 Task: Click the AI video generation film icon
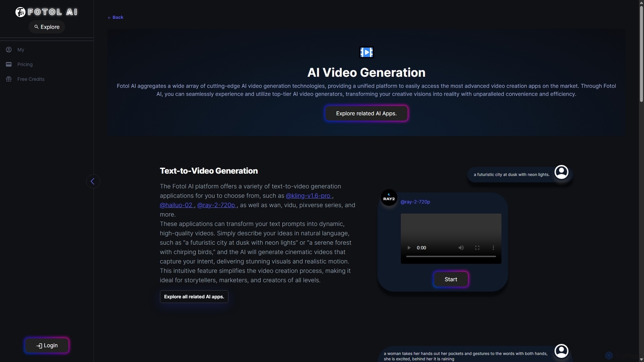tap(366, 52)
